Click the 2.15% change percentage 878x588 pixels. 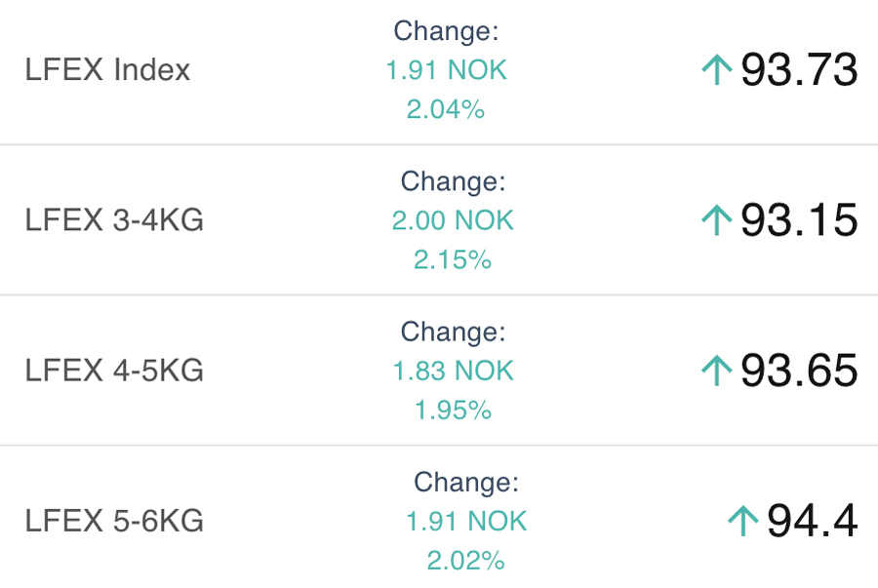coord(453,259)
